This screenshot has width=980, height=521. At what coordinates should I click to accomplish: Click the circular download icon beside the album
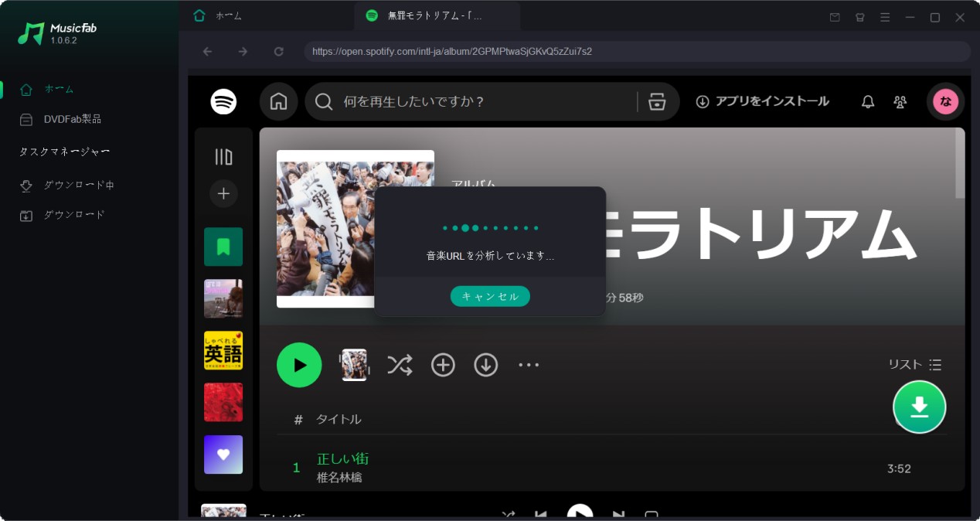[x=485, y=364]
